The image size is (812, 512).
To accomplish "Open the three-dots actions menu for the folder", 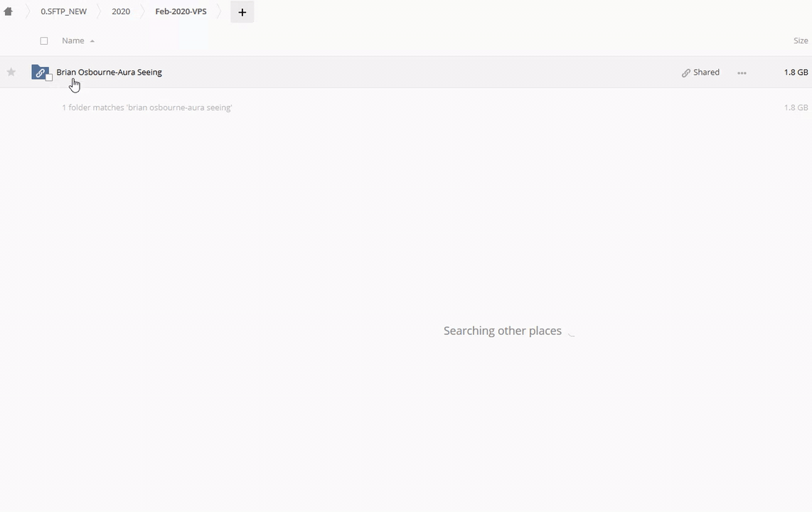I will (x=742, y=73).
